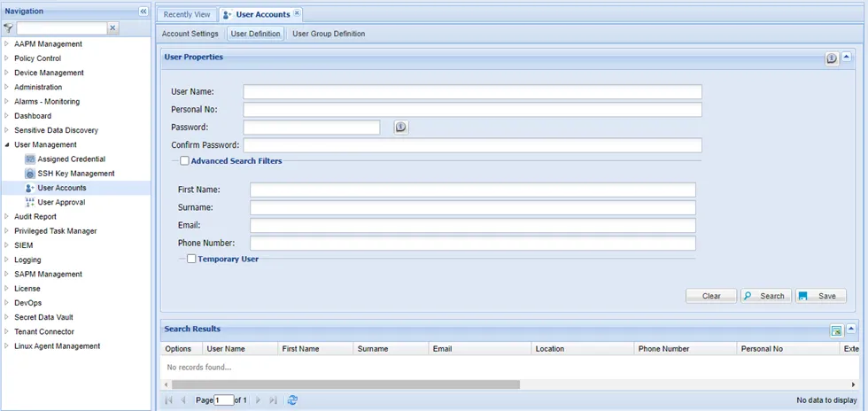This screenshot has height=411, width=868.
Task: Clear the navigation filter with X button
Action: pyautogui.click(x=112, y=28)
